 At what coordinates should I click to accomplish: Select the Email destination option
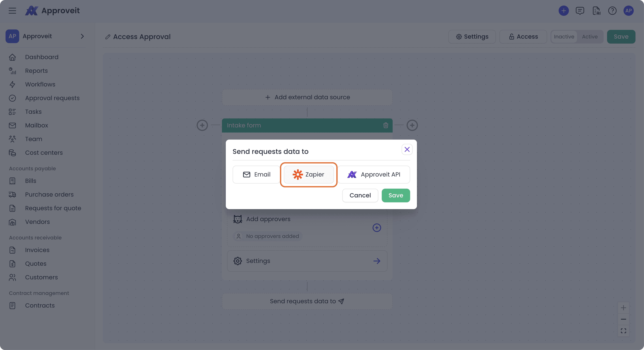point(256,174)
